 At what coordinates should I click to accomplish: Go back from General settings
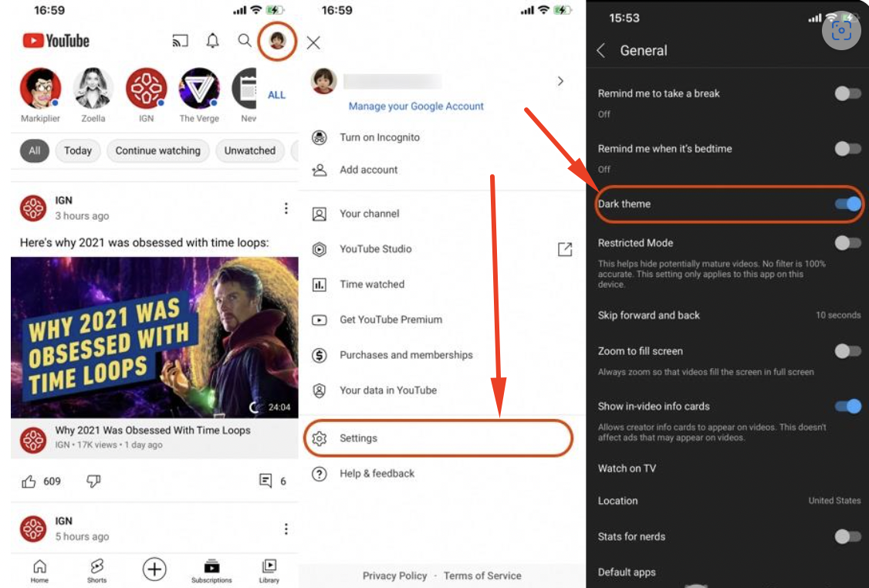click(x=601, y=50)
